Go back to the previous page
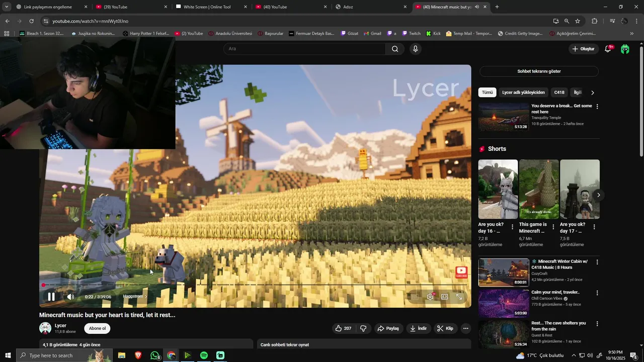This screenshot has width=644, height=362. point(7,21)
